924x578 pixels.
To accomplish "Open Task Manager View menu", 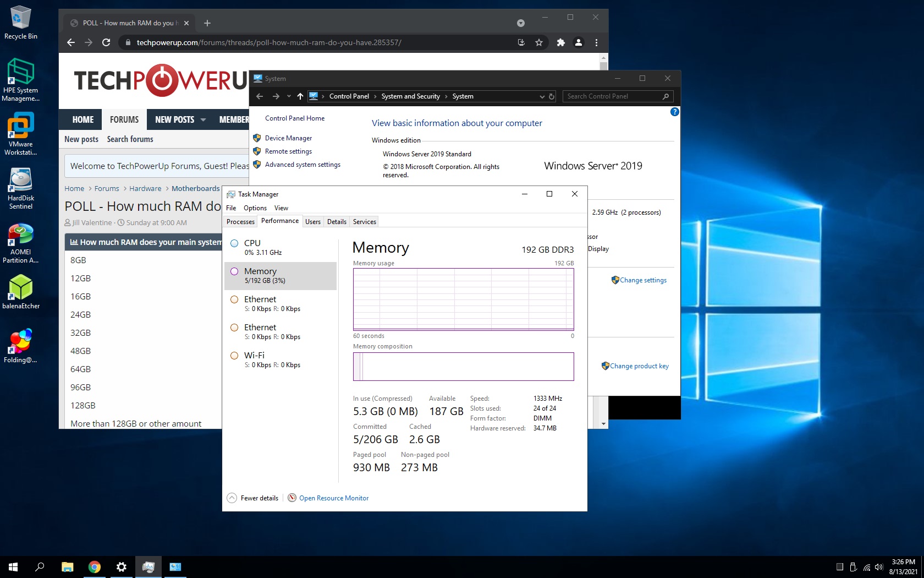I will [281, 208].
